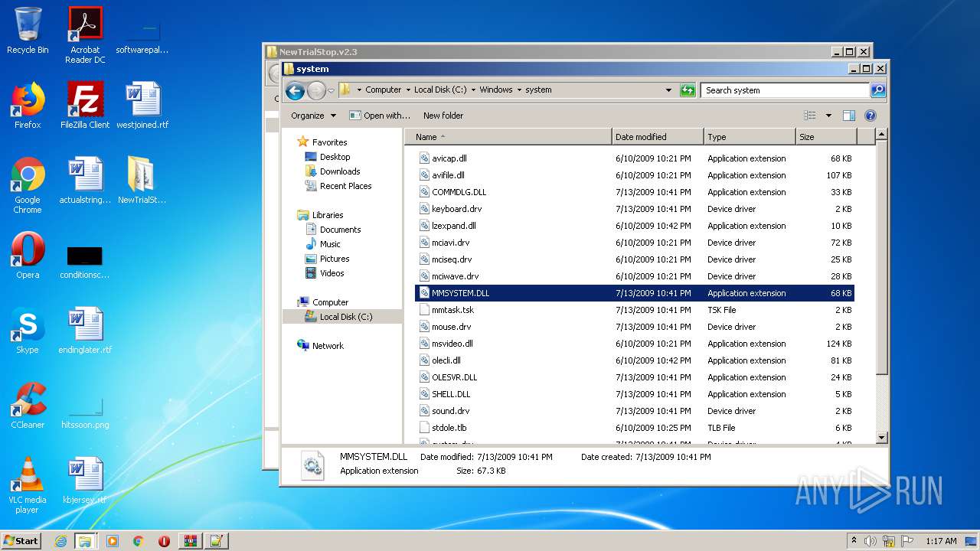Click the search magnifier icon
The image size is (980, 551).
[x=878, y=90]
